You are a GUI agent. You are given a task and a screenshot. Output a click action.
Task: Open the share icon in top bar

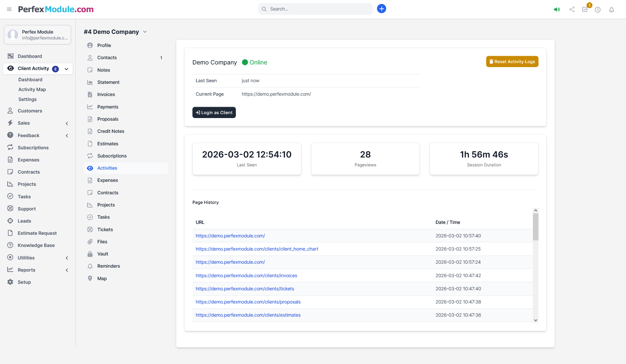[572, 10]
